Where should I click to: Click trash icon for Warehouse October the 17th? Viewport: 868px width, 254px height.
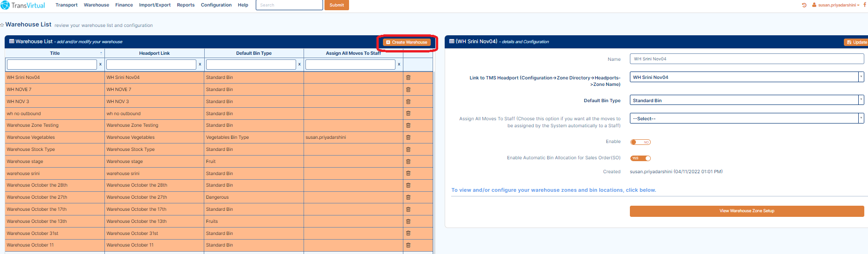click(x=408, y=209)
